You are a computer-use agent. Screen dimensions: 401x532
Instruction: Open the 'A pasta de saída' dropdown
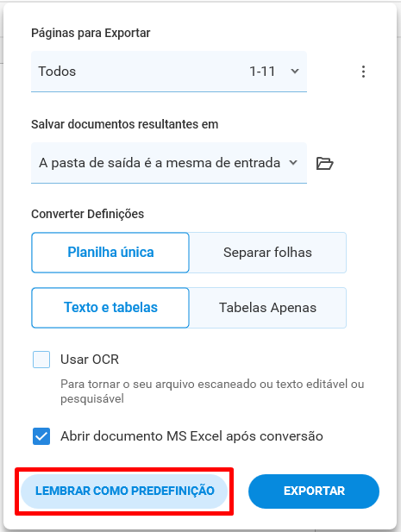click(x=169, y=163)
